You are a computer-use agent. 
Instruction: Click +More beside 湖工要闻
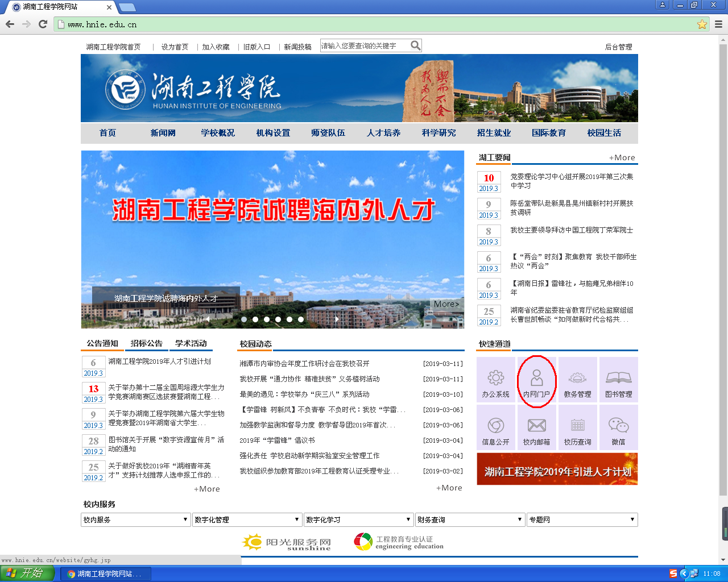pyautogui.click(x=622, y=158)
